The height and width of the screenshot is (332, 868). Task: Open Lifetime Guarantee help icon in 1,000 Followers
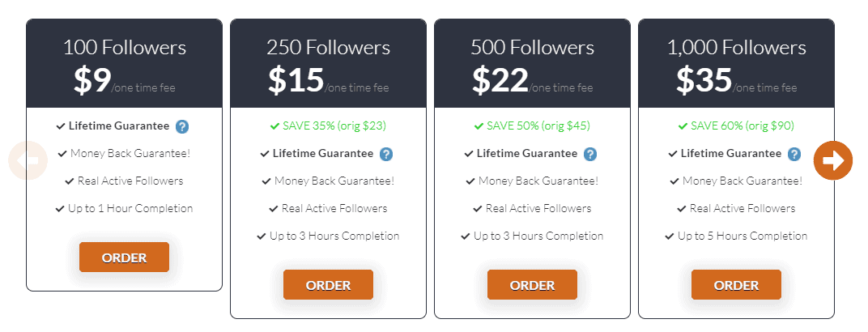point(794,155)
